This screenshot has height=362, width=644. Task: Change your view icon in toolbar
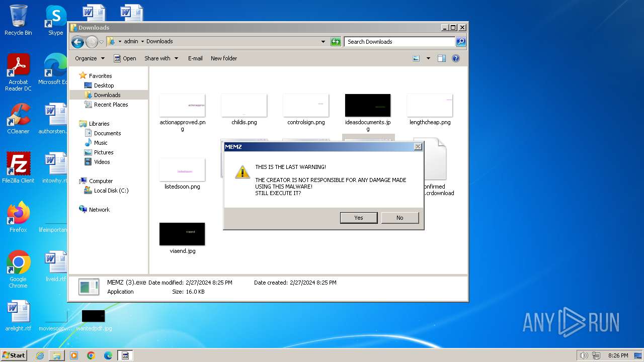point(416,58)
